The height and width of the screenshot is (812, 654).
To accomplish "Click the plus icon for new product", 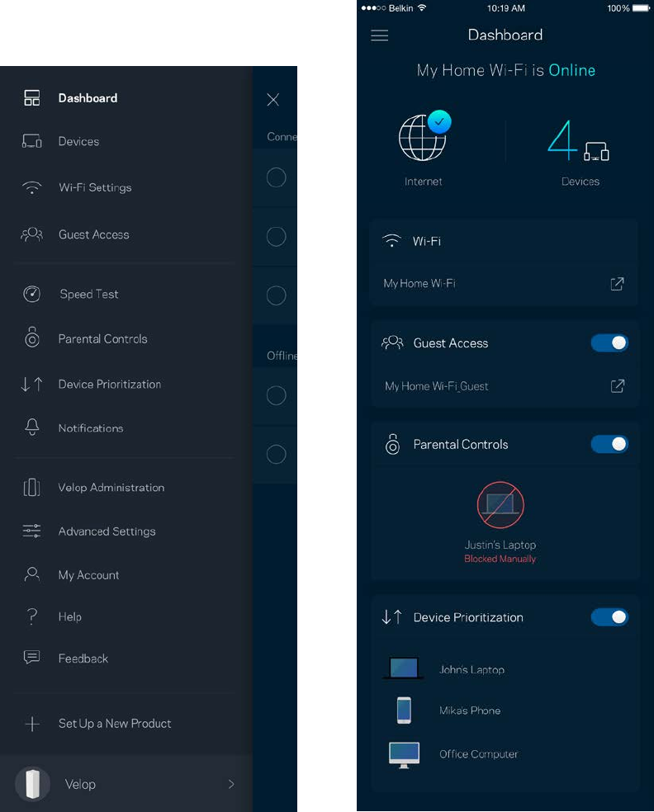I will (x=32, y=724).
